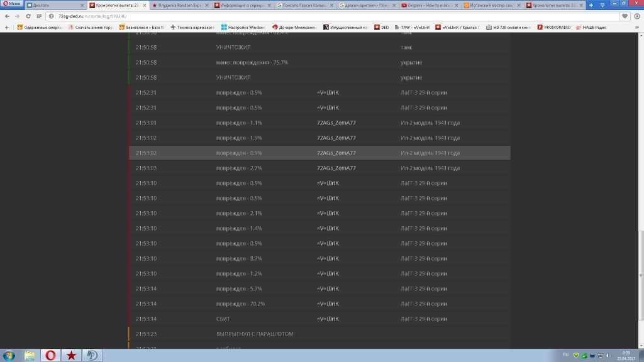Screen dimensions: 644x362
Task: Click highlighted 21:53:02 поврежден - 0.9% row
Action: [319, 153]
